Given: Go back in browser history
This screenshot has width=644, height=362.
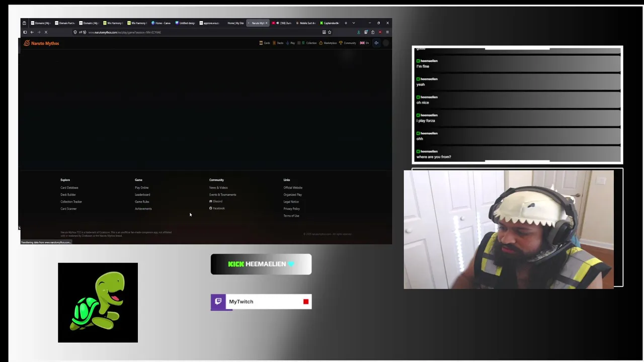Looking at the screenshot, I should [32, 32].
